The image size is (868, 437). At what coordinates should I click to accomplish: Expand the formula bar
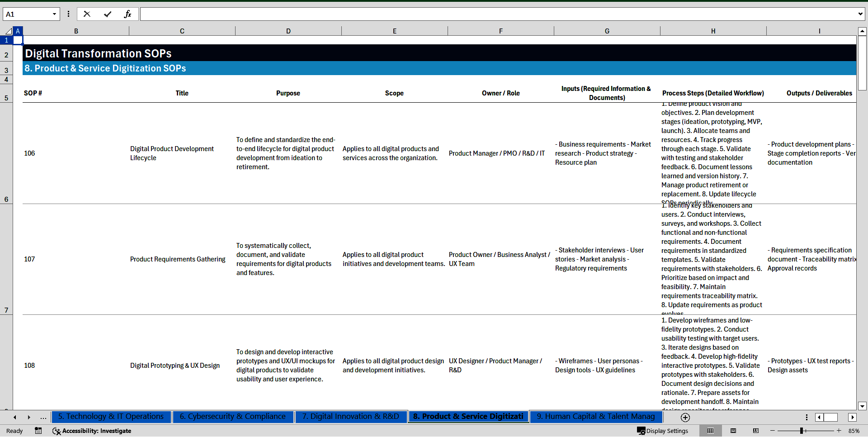[x=860, y=14]
